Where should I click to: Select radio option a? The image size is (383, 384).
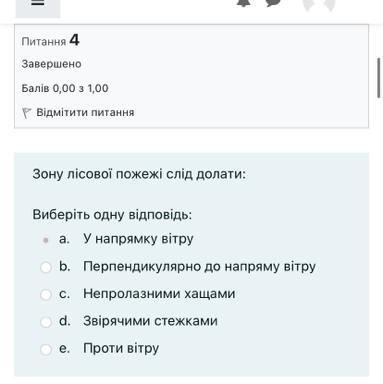[x=46, y=240]
